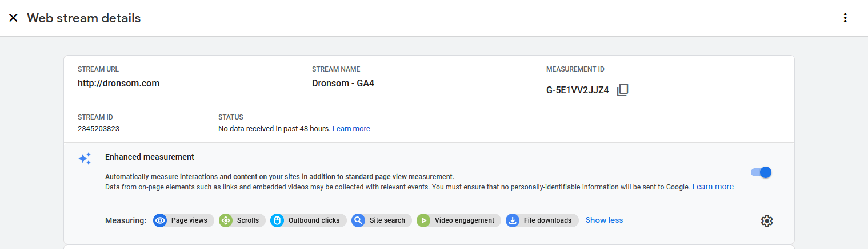Screen dimensions: 868x249
Task: Click the stream ID number 2345203823
Action: [x=98, y=129]
